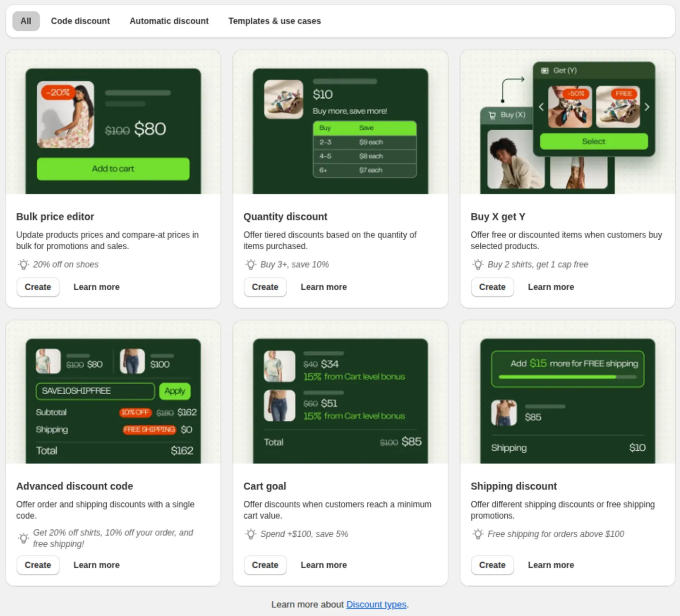Click the 'Cart goal' heading
The width and height of the screenshot is (680, 616).
tap(264, 486)
